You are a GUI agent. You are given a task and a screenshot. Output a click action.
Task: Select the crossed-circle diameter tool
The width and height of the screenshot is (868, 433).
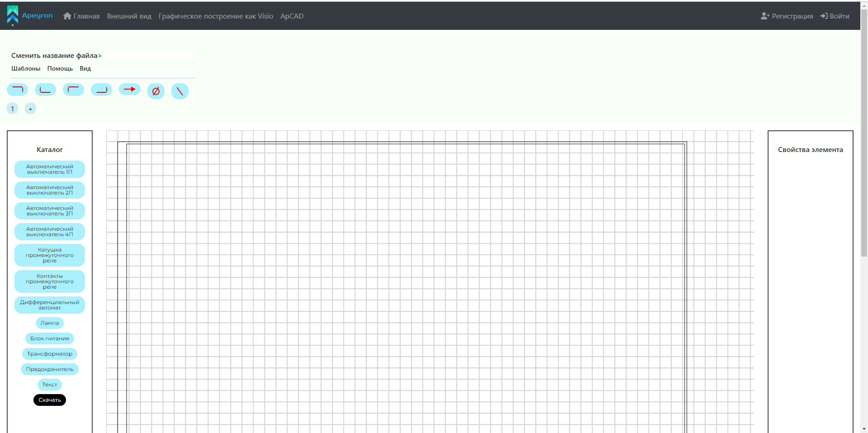156,91
